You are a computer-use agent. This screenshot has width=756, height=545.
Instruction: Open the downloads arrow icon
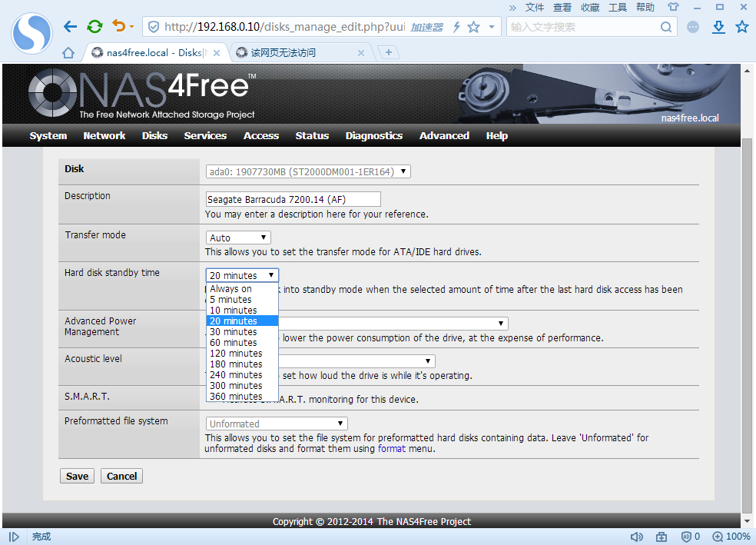pyautogui.click(x=718, y=27)
